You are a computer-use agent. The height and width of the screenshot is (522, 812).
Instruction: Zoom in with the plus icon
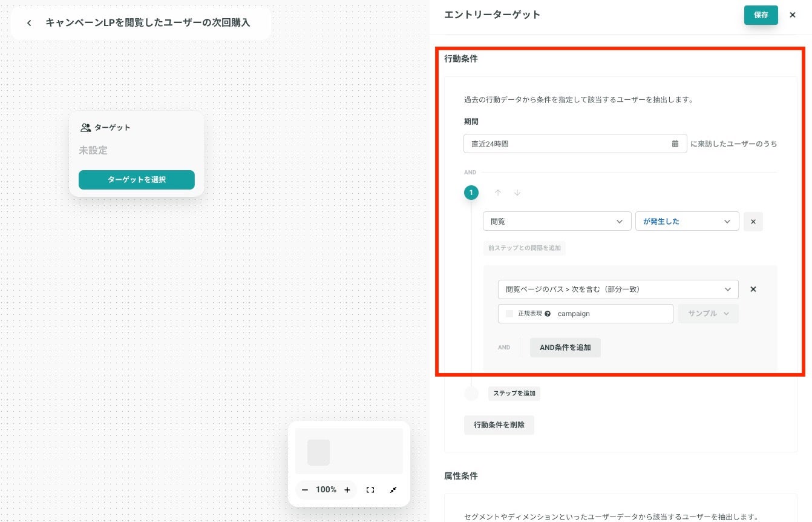tap(347, 490)
